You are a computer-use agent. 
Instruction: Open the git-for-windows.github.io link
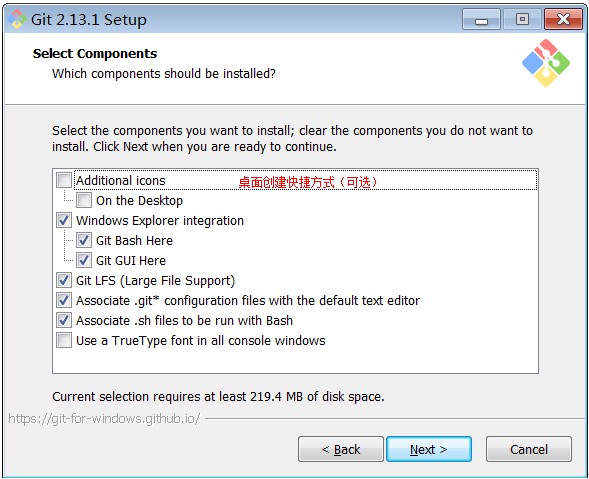(104, 419)
